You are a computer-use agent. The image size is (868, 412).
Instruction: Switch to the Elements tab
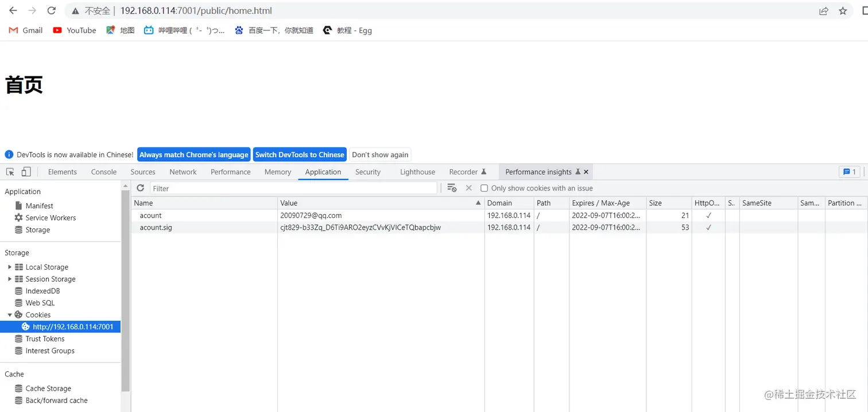click(63, 172)
